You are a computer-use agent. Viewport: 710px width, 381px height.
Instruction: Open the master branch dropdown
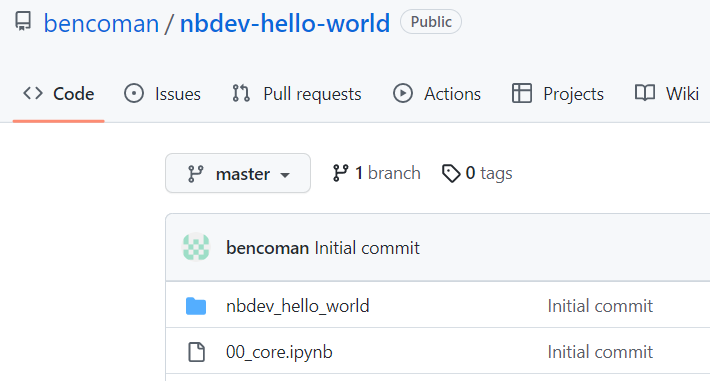(238, 173)
